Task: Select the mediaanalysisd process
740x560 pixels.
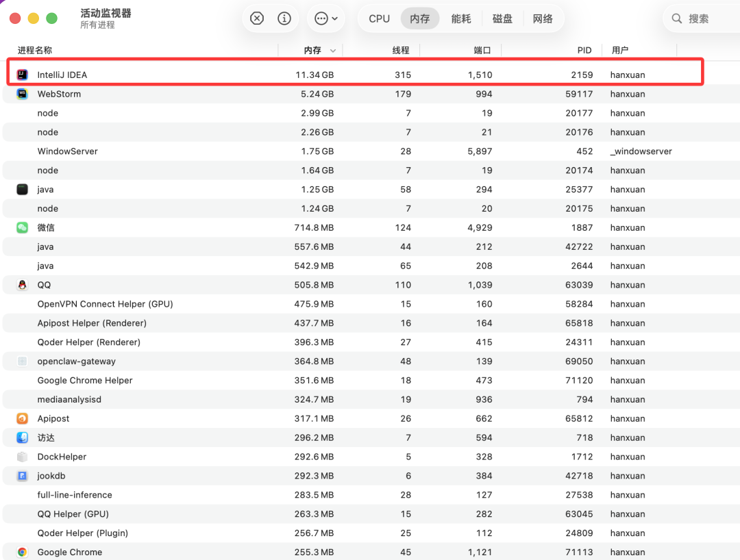Action: coord(370,399)
